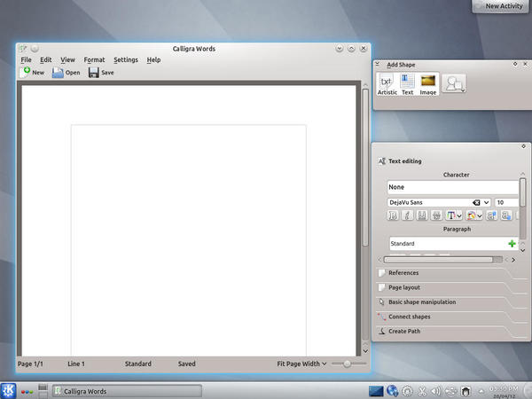Viewport: 532px width, 399px height.
Task: Insert a Text shape from Add Shape
Action: pyautogui.click(x=407, y=85)
